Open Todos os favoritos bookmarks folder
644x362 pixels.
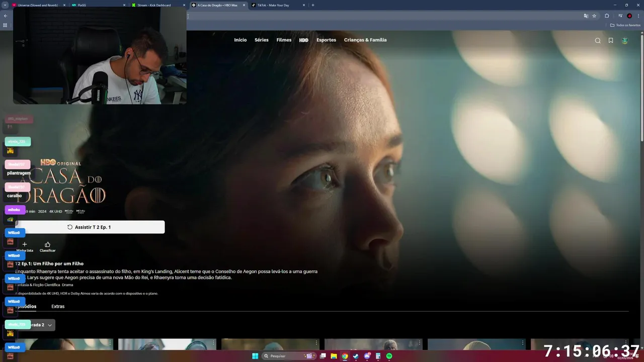pyautogui.click(x=624, y=25)
